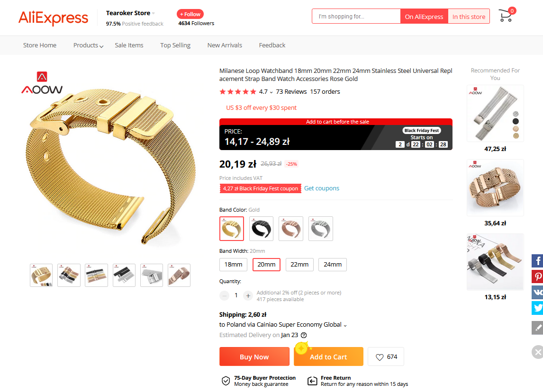
Task: Increase quantity with the plus button
Action: [x=248, y=296]
